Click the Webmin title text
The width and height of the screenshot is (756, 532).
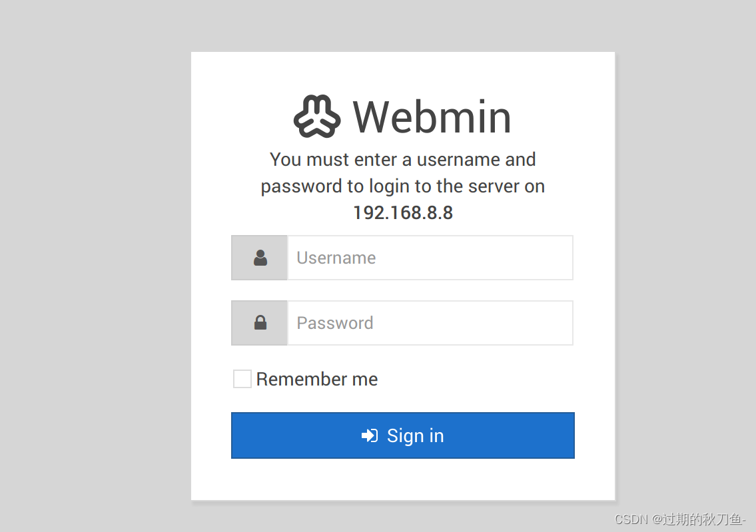pyautogui.click(x=432, y=117)
